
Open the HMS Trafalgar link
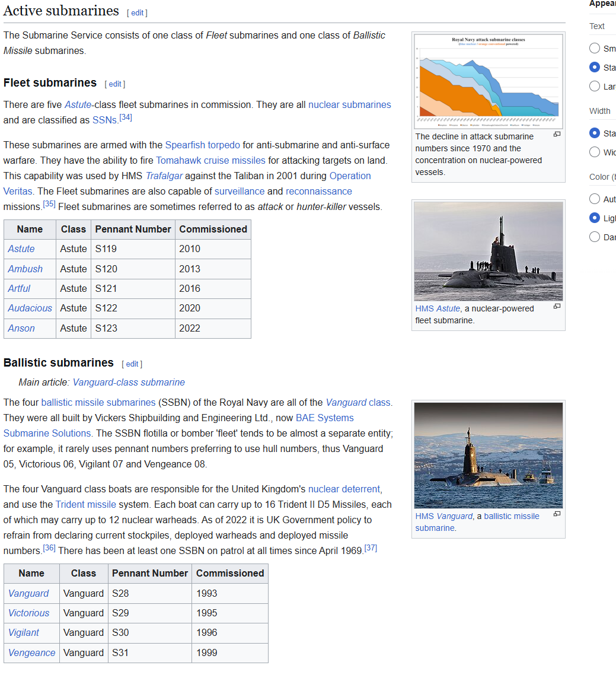tap(164, 176)
